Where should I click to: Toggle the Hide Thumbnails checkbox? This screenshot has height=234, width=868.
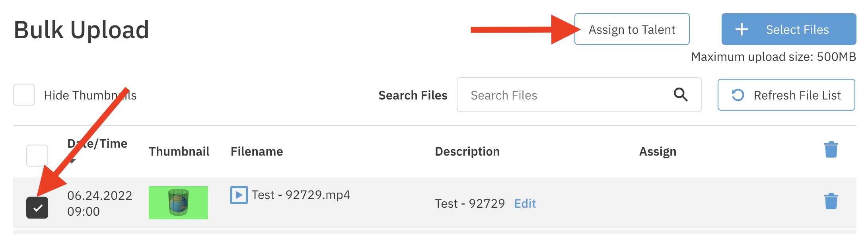pyautogui.click(x=24, y=95)
